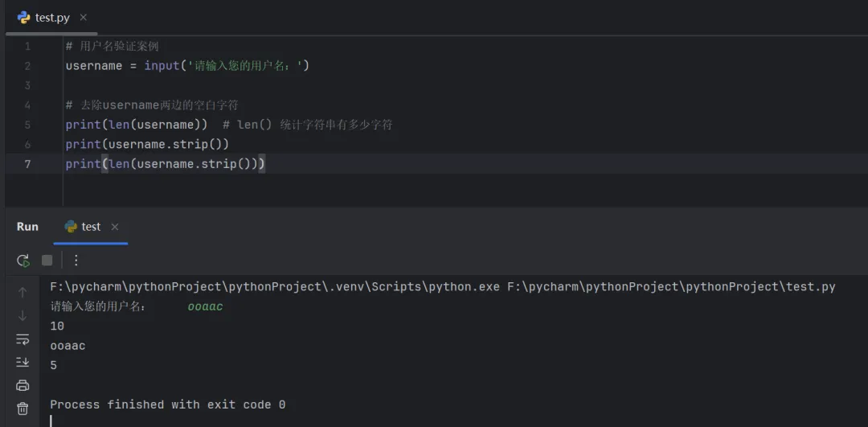This screenshot has height=427, width=868.
Task: Click line number 7 in the gutter
Action: coord(27,164)
